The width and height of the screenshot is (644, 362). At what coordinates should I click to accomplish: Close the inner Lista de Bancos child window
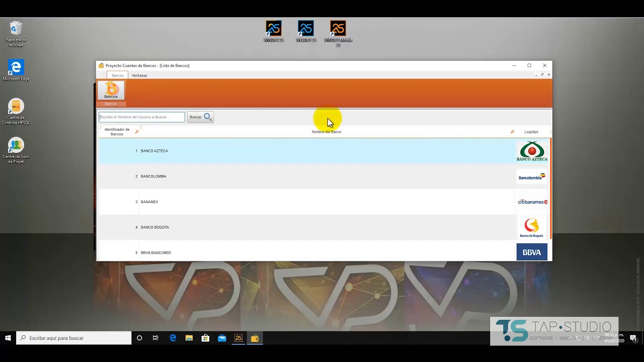coord(549,74)
